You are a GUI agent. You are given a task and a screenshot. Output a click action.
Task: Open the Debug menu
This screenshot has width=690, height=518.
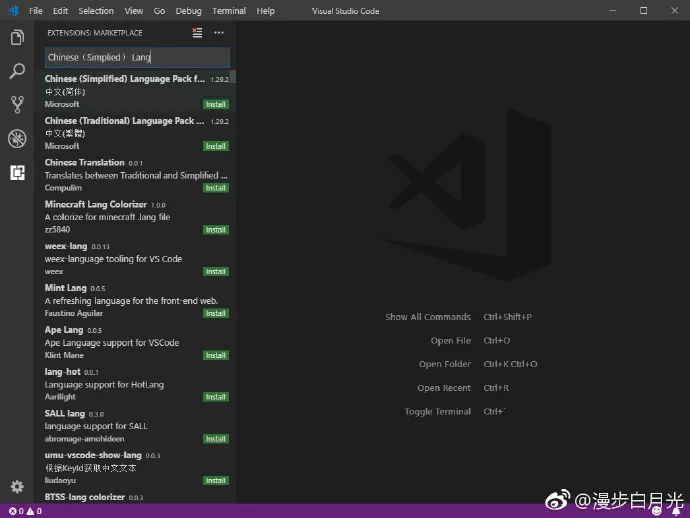(188, 11)
